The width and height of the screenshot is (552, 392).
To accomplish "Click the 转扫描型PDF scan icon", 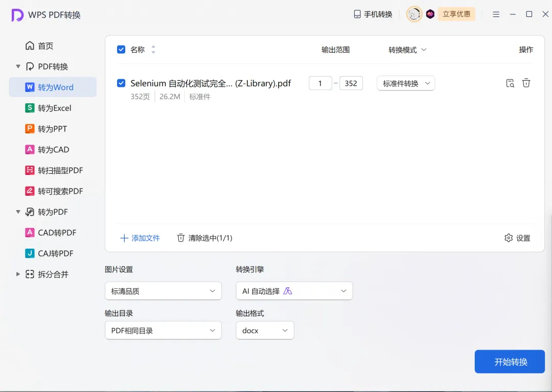I will 30,170.
